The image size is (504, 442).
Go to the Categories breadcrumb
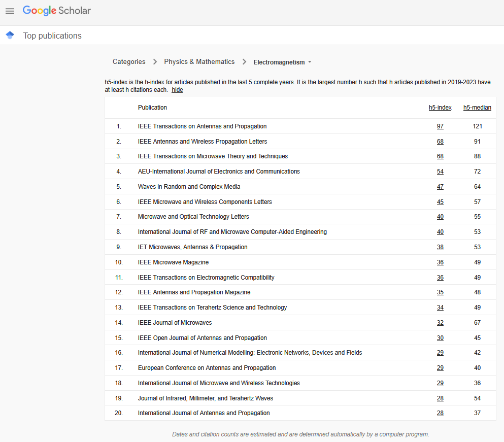(129, 62)
